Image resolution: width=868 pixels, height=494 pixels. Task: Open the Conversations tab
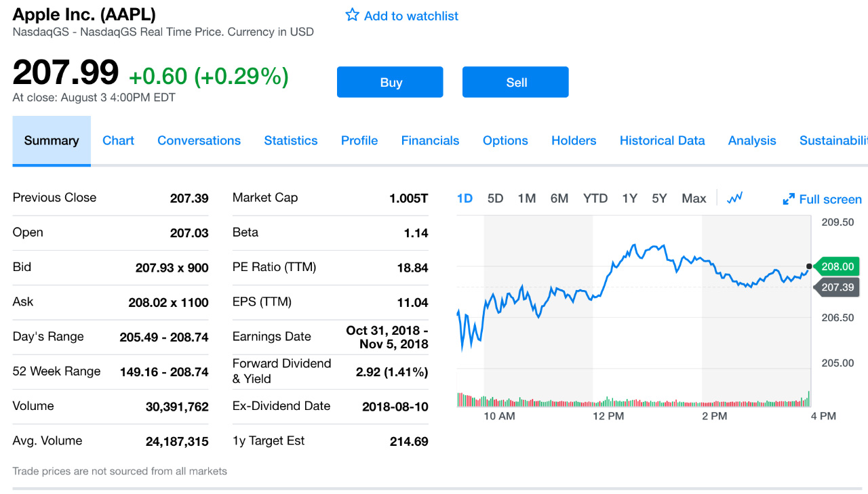coord(199,141)
